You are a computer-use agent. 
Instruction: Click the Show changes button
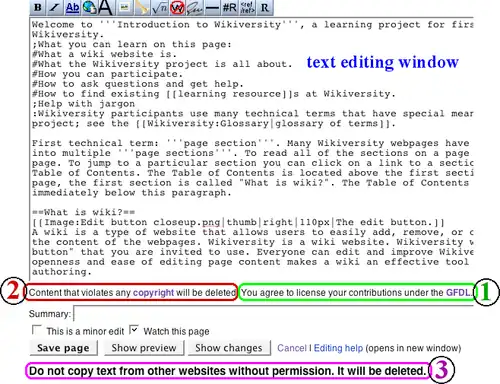coord(229,348)
